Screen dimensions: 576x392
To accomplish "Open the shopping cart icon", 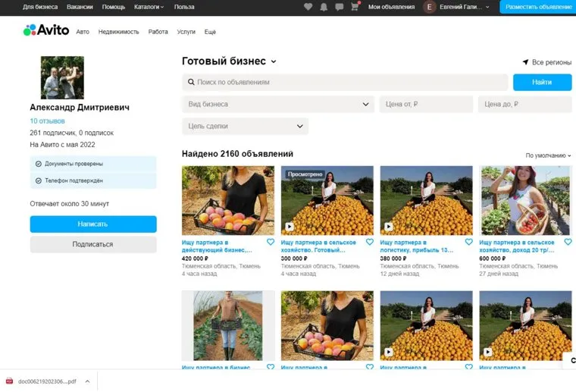I will pyautogui.click(x=355, y=7).
